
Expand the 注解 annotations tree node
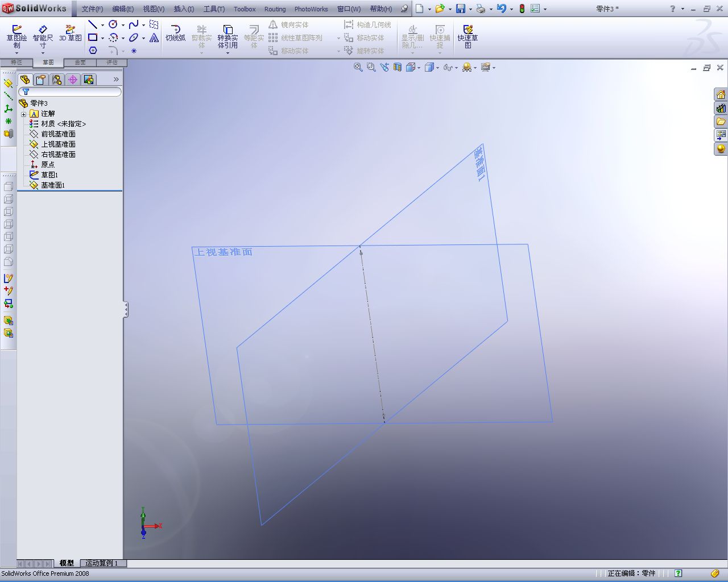pyautogui.click(x=24, y=114)
